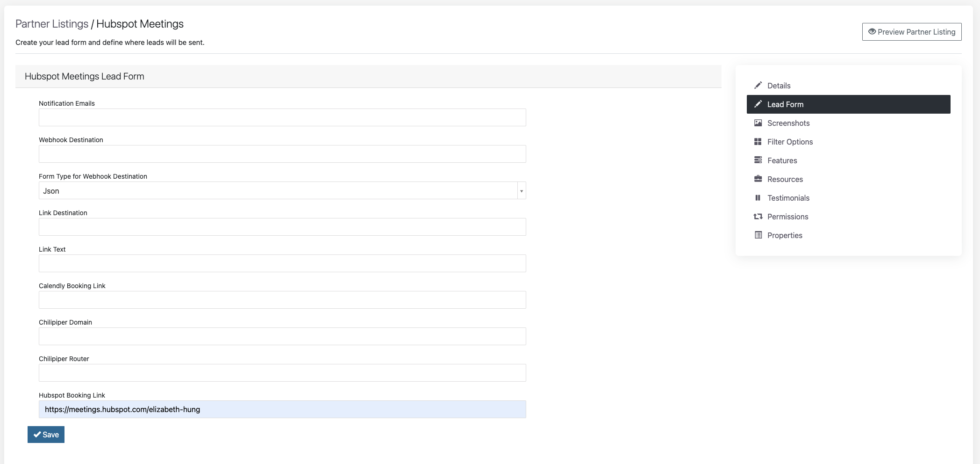
Task: Click the briefcase icon beside Resources
Action: pyautogui.click(x=758, y=179)
